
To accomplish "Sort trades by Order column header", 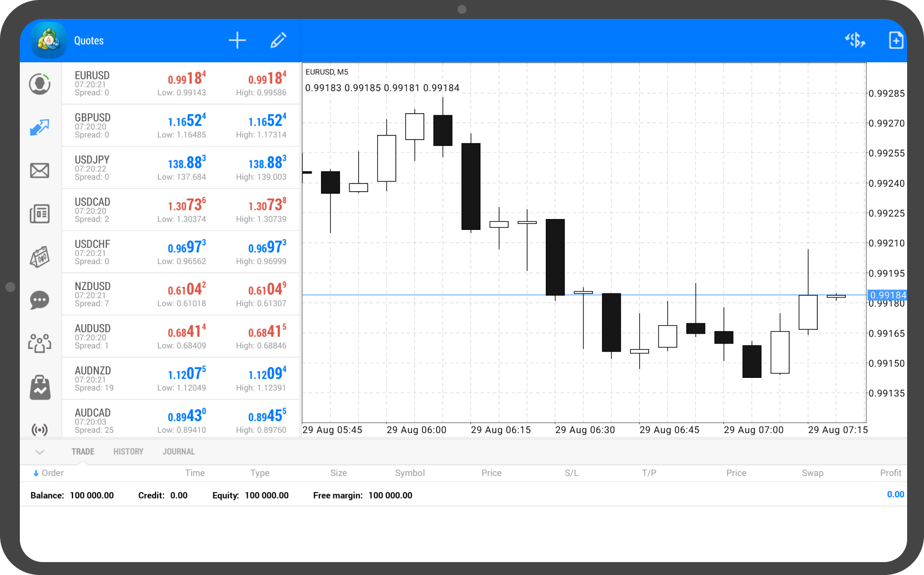I will click(x=49, y=473).
